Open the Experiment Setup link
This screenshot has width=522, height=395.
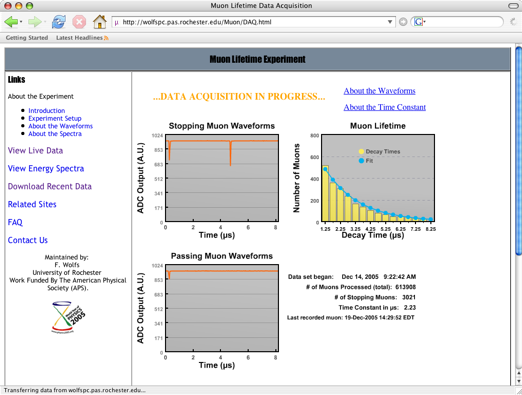(x=55, y=118)
